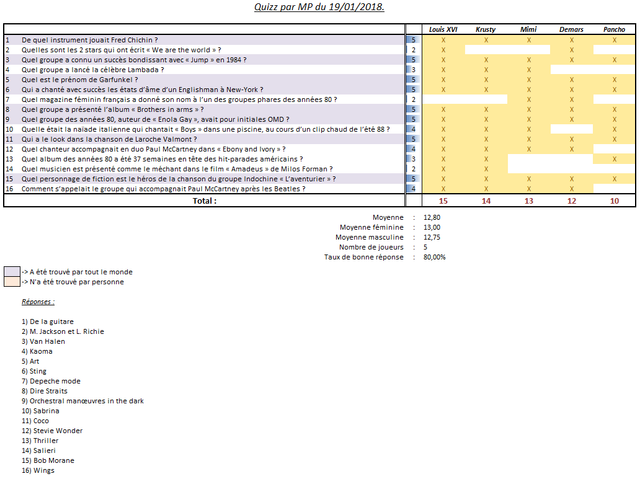Click Louis XVI's X mark for question 1
Image resolution: width=640 pixels, height=478 pixels.
(x=443, y=40)
